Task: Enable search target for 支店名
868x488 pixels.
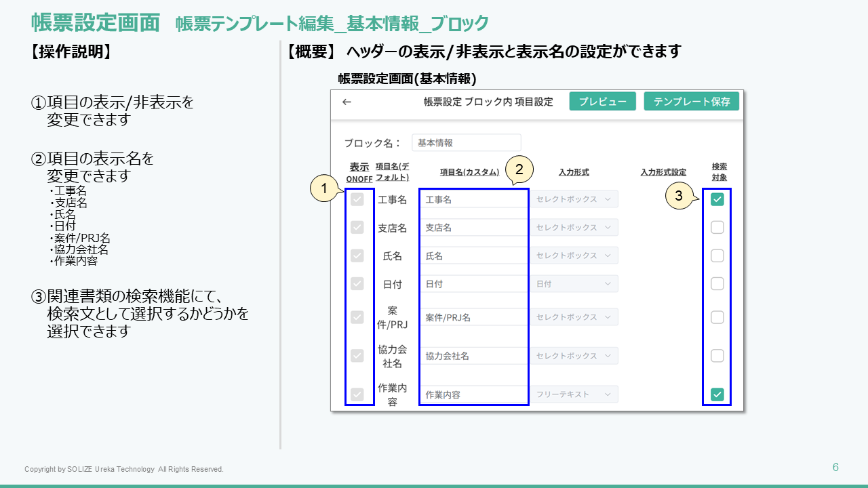Action: [x=717, y=228]
